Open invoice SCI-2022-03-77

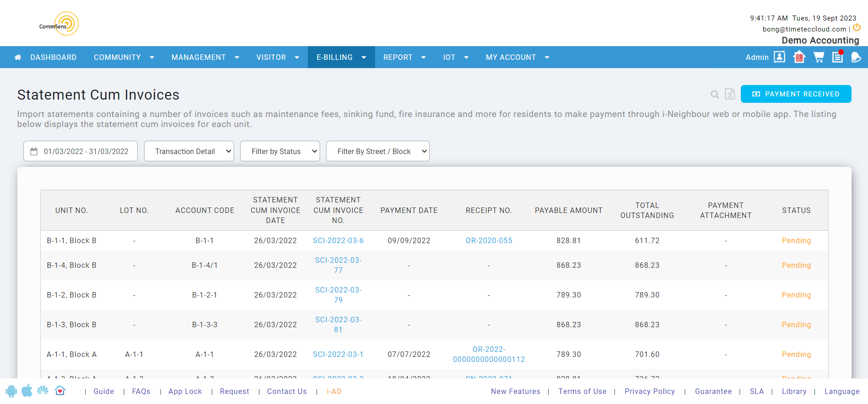[338, 265]
